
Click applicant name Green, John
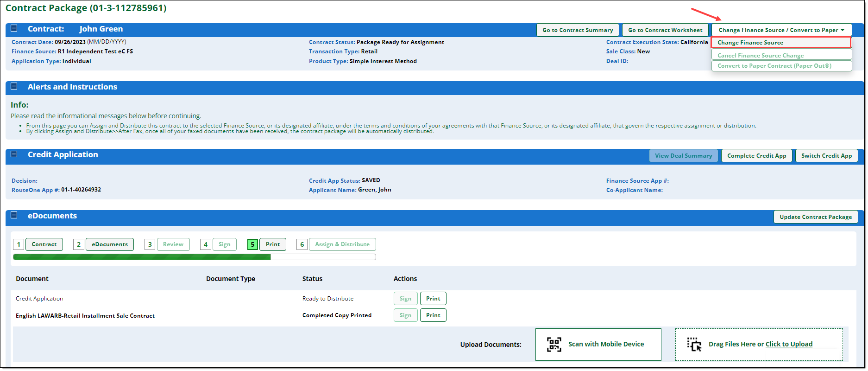tap(374, 190)
